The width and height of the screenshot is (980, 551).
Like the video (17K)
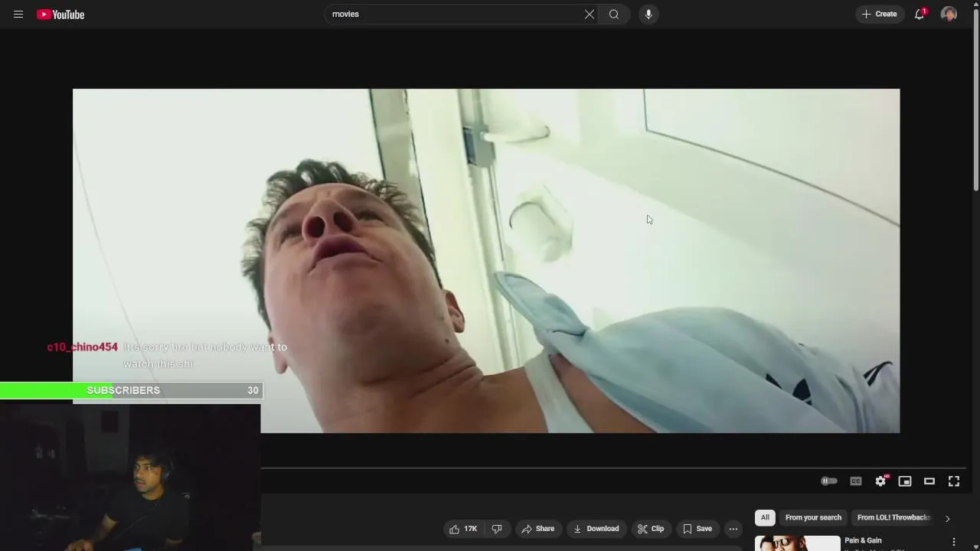tap(463, 529)
